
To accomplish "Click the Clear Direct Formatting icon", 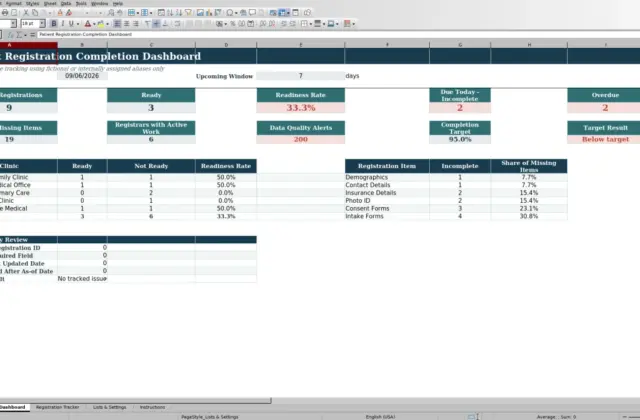I will [x=69, y=13].
